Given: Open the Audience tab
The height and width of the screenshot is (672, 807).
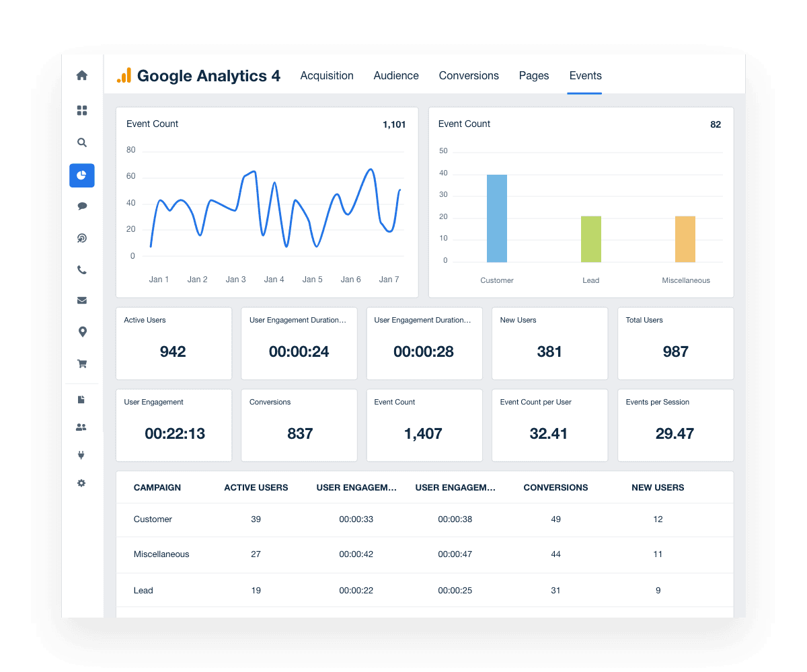Looking at the screenshot, I should click(396, 76).
